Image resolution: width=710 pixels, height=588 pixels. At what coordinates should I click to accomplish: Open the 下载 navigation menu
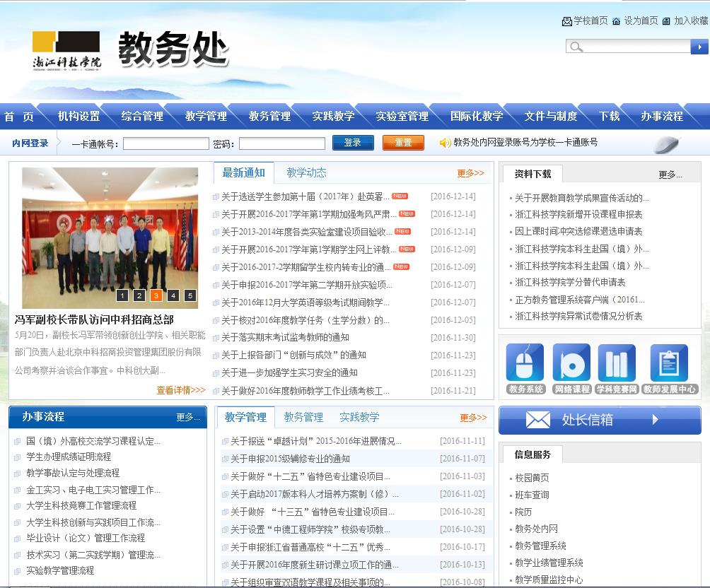pyautogui.click(x=609, y=117)
